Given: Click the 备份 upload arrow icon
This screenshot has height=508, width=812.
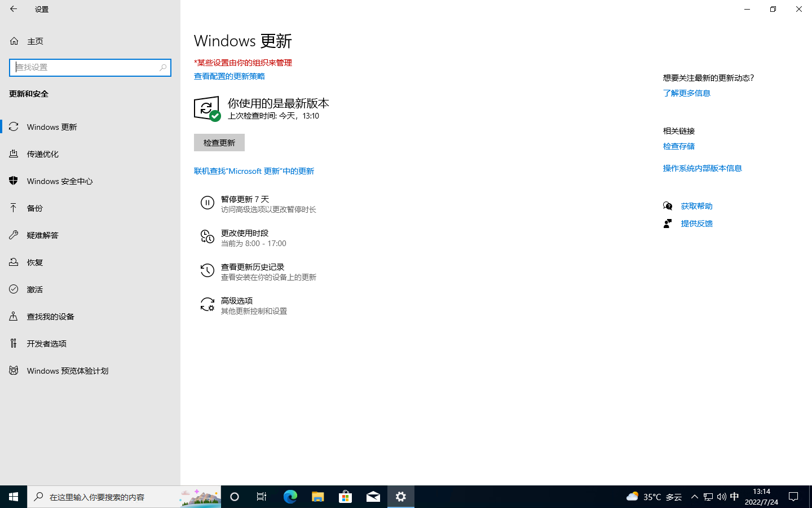Looking at the screenshot, I should tap(14, 208).
